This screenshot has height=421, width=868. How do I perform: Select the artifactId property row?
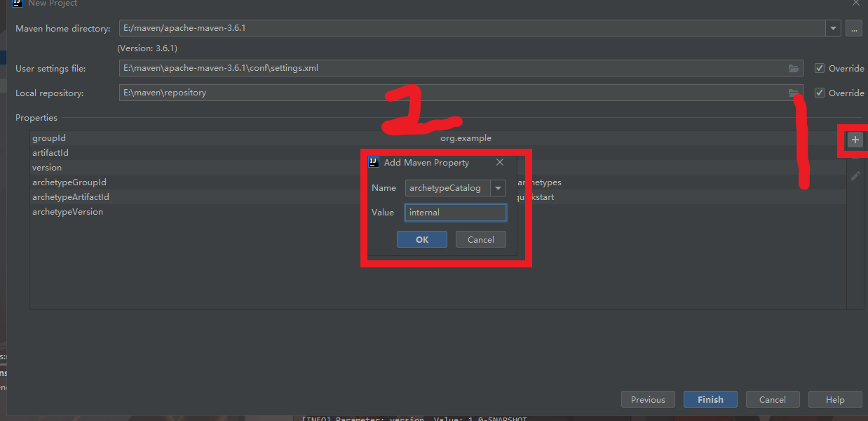(x=438, y=153)
